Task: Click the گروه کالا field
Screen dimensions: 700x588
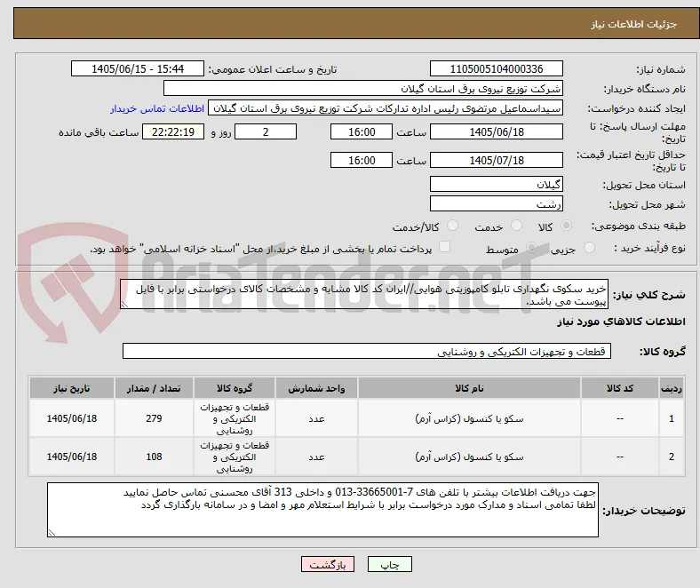Action: coord(367,351)
